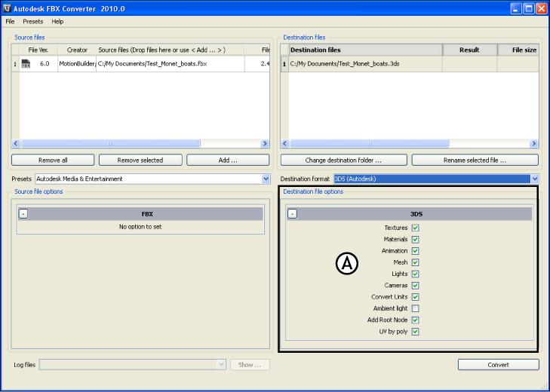Screen dimensions: 550x392
Task: Click the File size column header
Action: point(518,50)
